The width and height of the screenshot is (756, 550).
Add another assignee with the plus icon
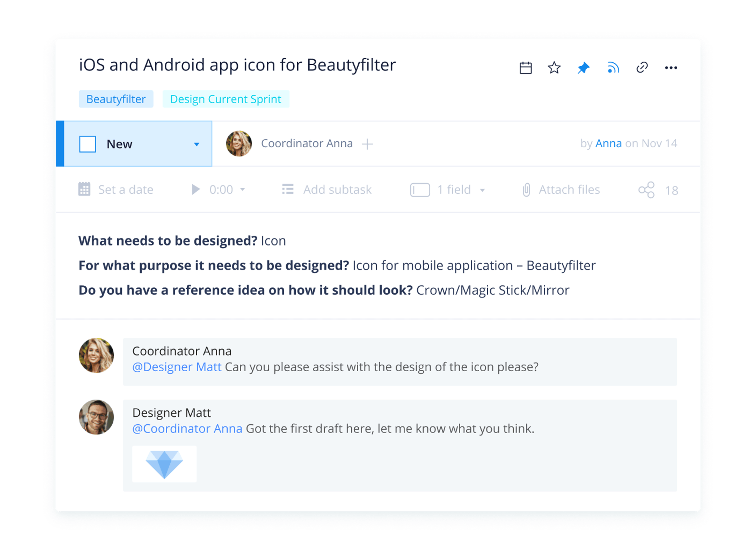coord(367,144)
